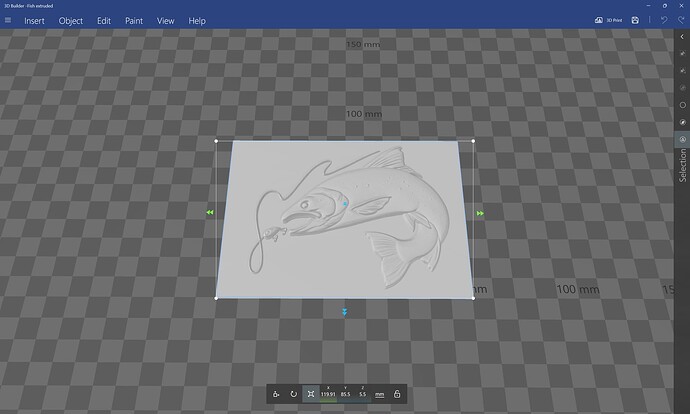Minimize the 3D Builder window
Screen dimensions: 690x414
(648, 6)
